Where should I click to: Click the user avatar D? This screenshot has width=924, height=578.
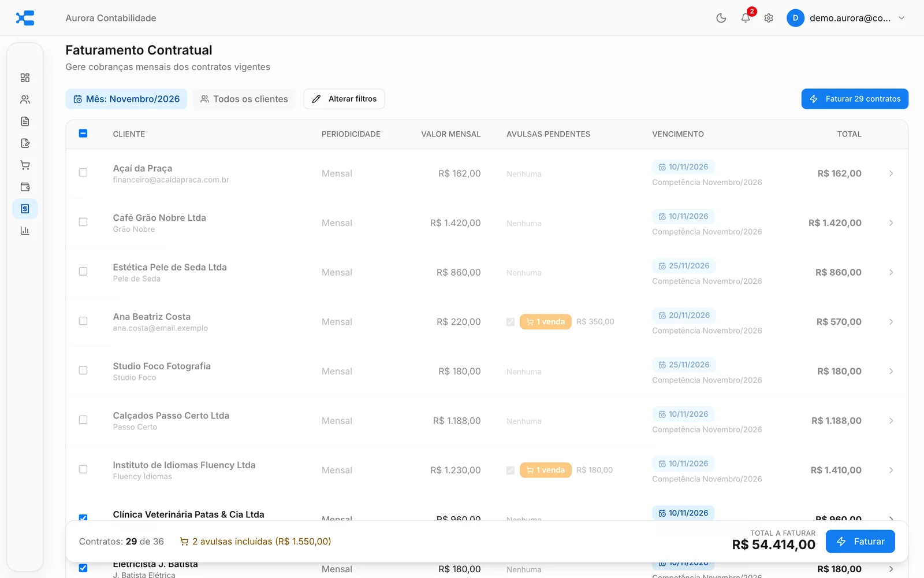click(795, 18)
